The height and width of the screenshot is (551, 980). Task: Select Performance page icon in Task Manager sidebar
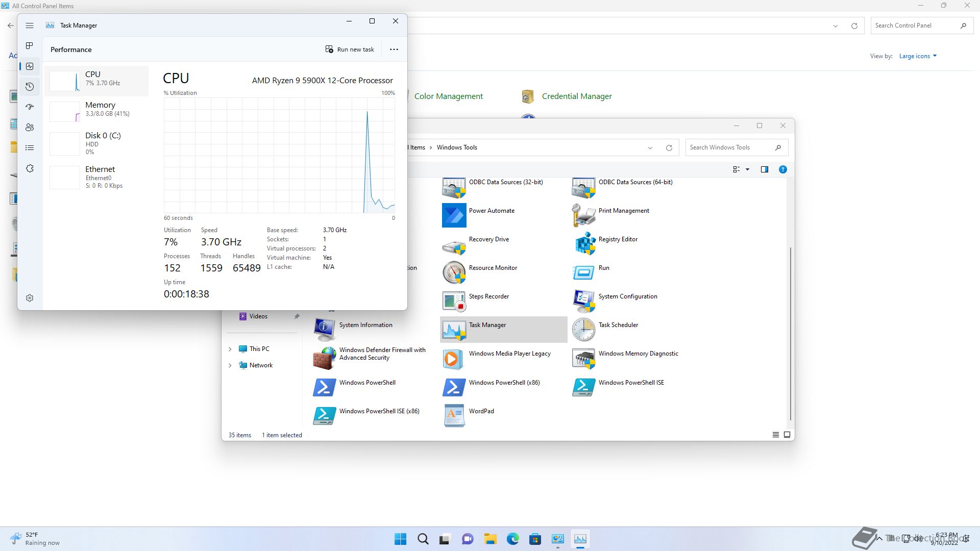(x=30, y=66)
